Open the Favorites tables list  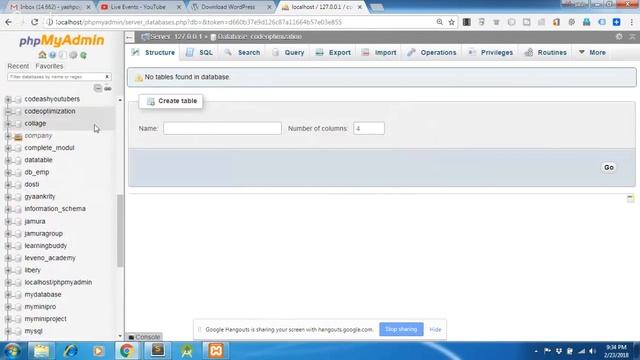[x=49, y=66]
